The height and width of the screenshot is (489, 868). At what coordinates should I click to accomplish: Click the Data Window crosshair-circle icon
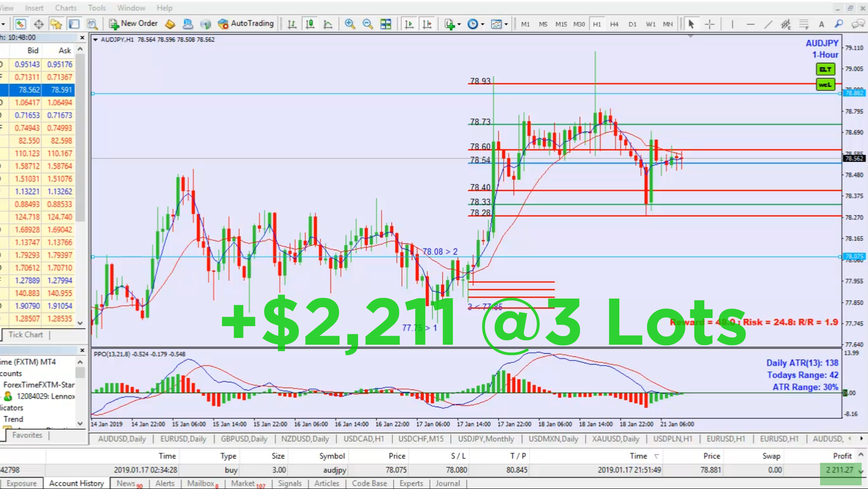point(38,24)
